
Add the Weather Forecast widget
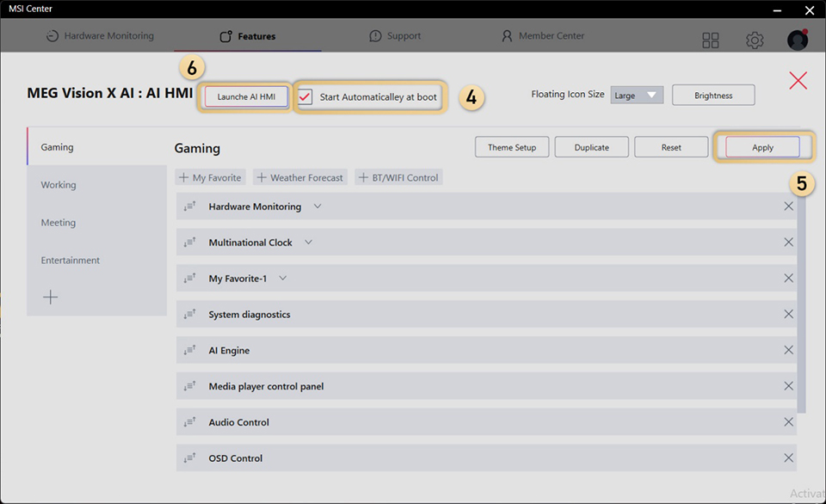pos(299,177)
